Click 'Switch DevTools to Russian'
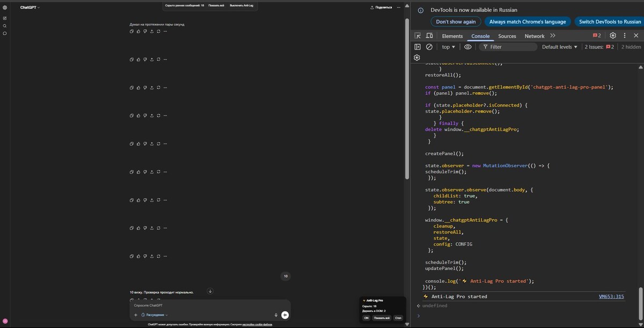Viewport: 644px width, 328px height. 610,21
